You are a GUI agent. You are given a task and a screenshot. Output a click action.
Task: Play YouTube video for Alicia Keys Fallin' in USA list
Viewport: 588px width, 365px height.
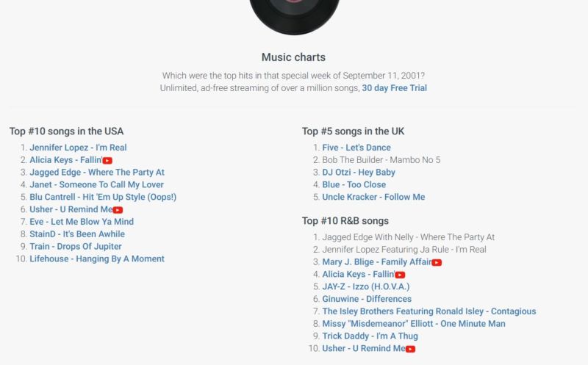[107, 160]
